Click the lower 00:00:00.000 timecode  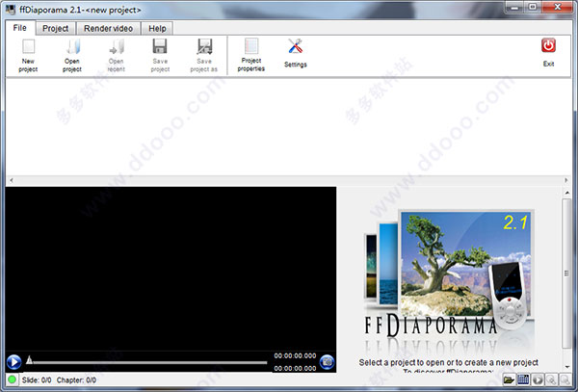point(295,368)
